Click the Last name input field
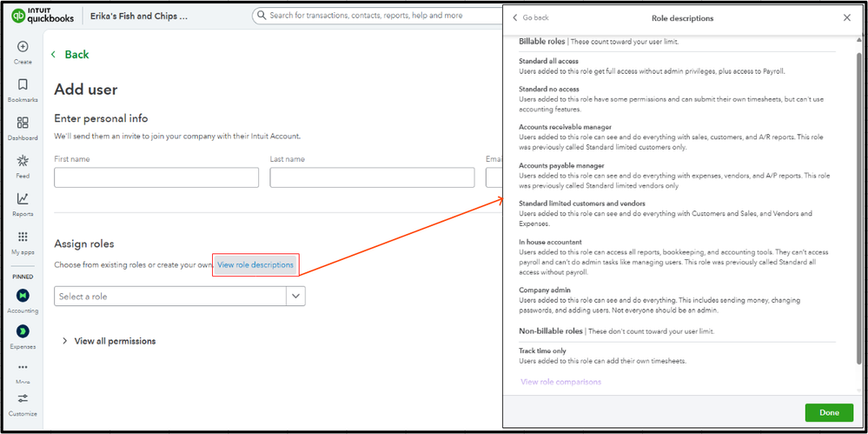The height and width of the screenshot is (434, 868). (x=372, y=177)
